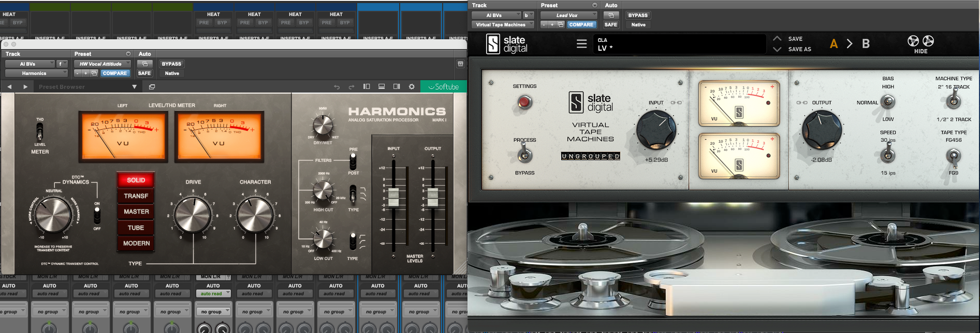Screen dimensions: 980x333
Task: Click Softube undo arrow
Action: pos(337,87)
